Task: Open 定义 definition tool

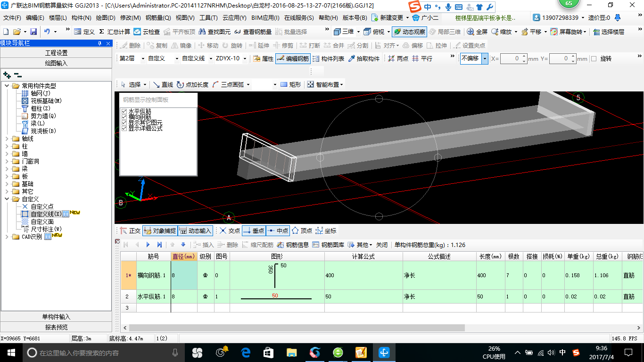Action: [x=84, y=32]
